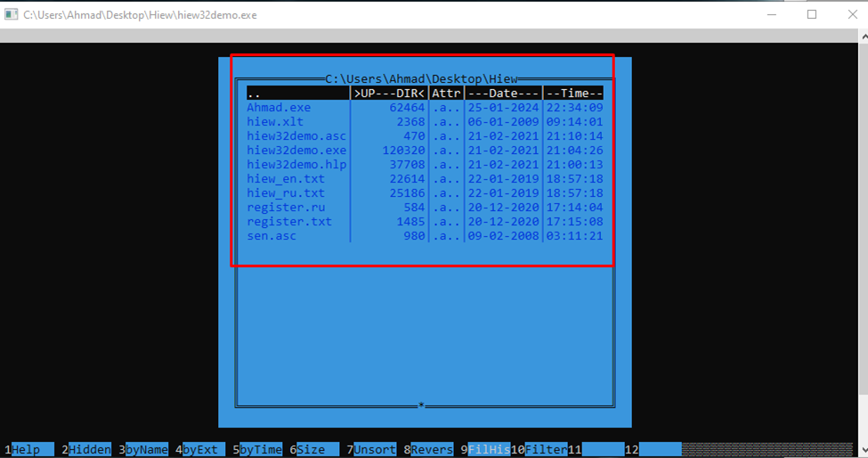
Task: Click the --Time-- column header
Action: click(x=574, y=93)
